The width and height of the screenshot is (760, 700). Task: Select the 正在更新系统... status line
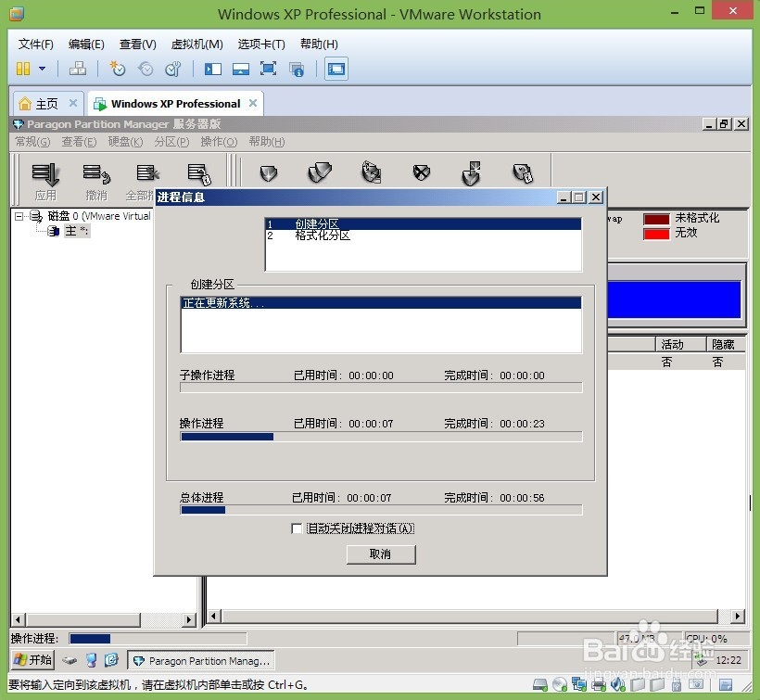(381, 303)
